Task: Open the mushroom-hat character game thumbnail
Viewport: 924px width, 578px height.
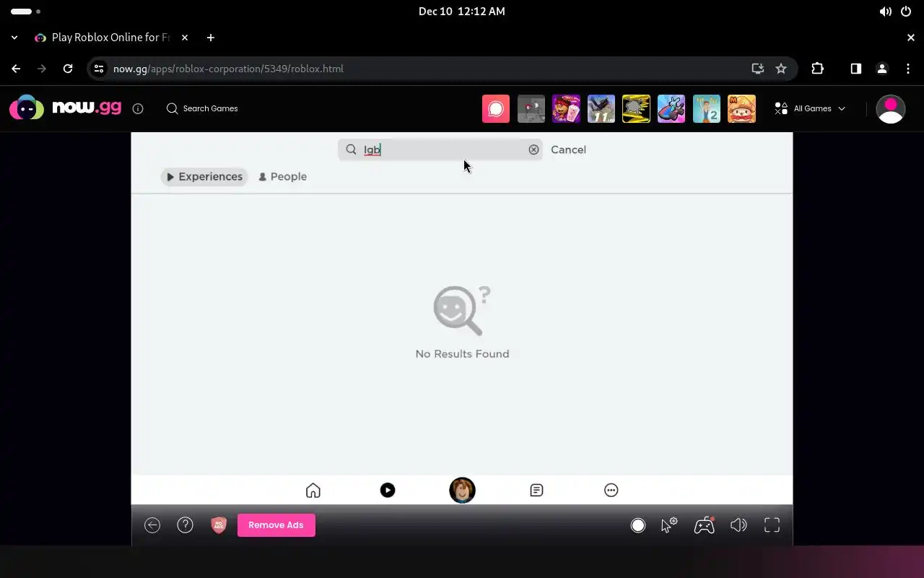Action: tap(741, 108)
